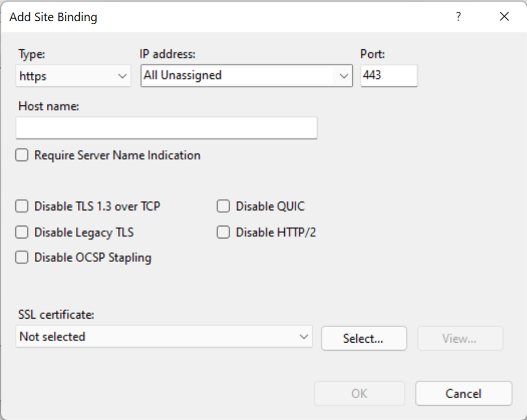Check Disable TLS 1.3 over TCP
The width and height of the screenshot is (527, 420).
(22, 206)
